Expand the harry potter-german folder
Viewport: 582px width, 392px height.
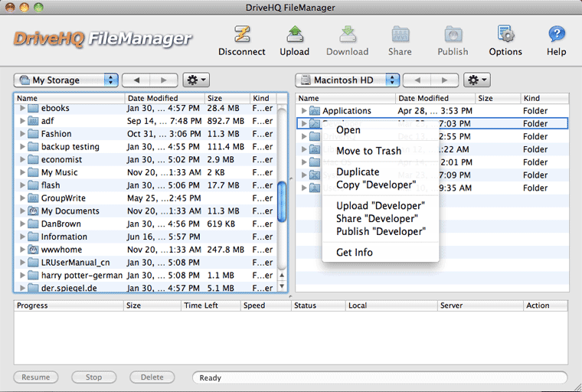[x=22, y=275]
